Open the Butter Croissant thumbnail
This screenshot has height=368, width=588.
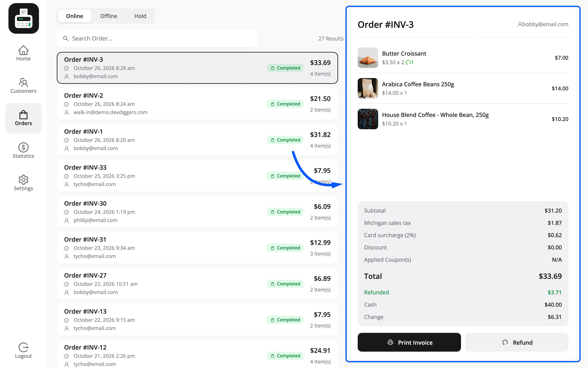point(368,58)
